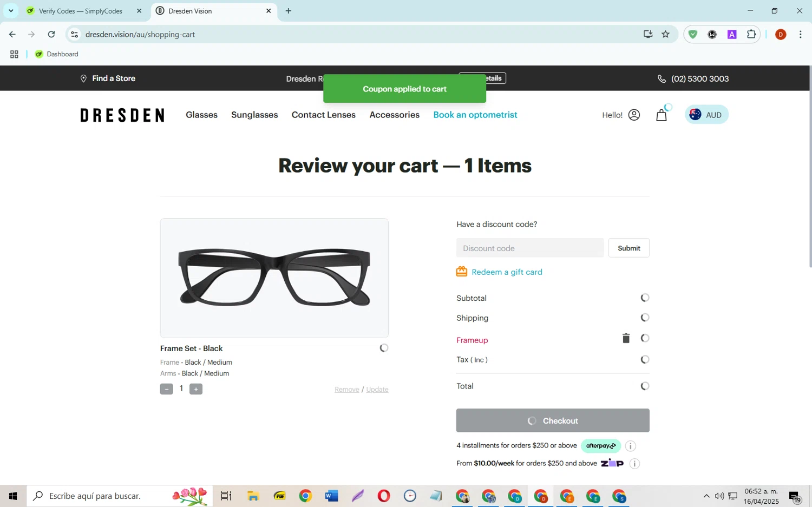
Task: Open Chrome menu three dots
Action: [800, 34]
